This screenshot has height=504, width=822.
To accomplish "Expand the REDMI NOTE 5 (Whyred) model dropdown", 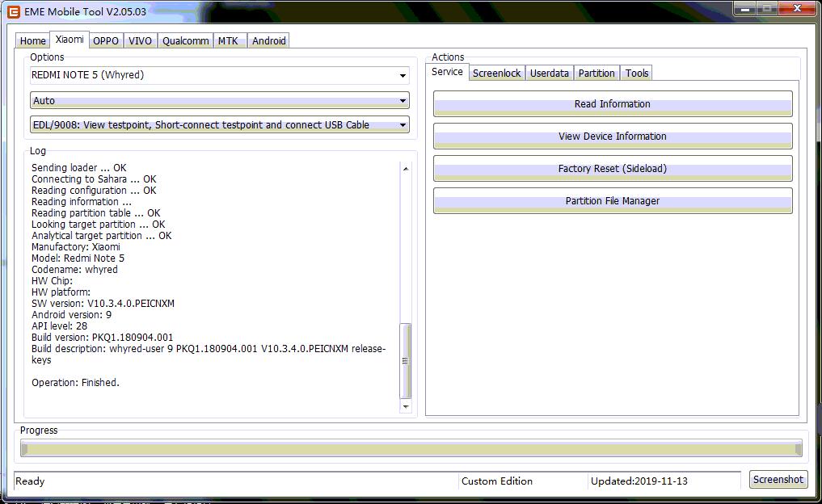I will point(220,75).
